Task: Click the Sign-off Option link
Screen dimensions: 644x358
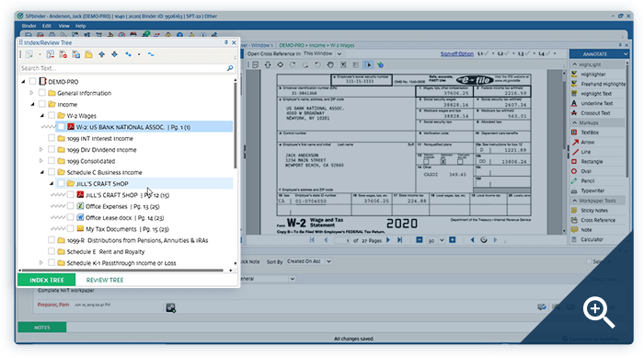Action: coord(456,54)
